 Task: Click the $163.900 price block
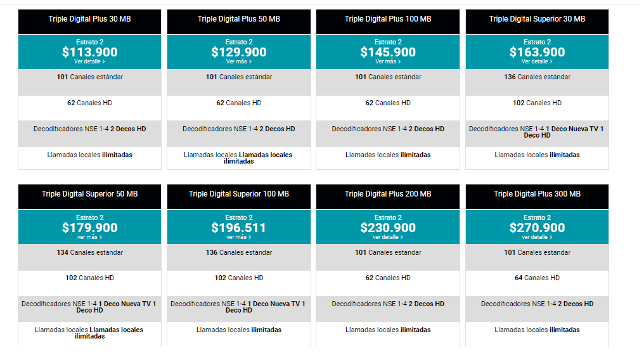point(537,52)
